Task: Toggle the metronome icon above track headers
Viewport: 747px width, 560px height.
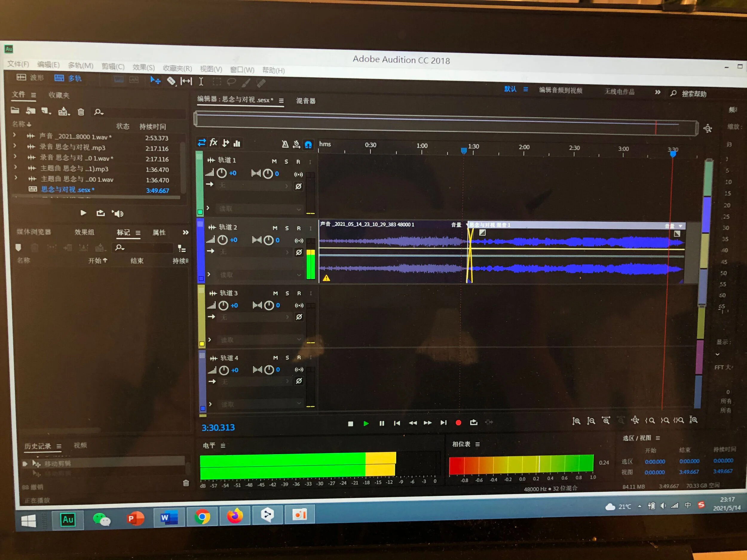Action: 285,145
